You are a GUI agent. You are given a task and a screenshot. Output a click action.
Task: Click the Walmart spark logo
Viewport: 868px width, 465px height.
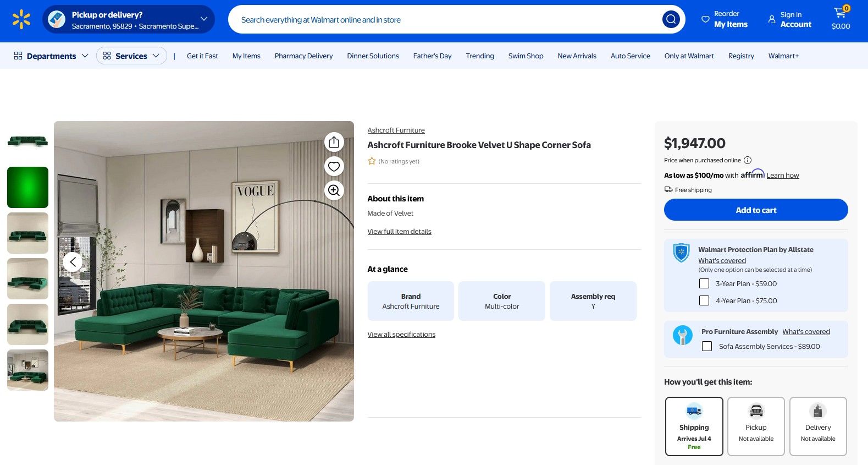click(x=21, y=19)
